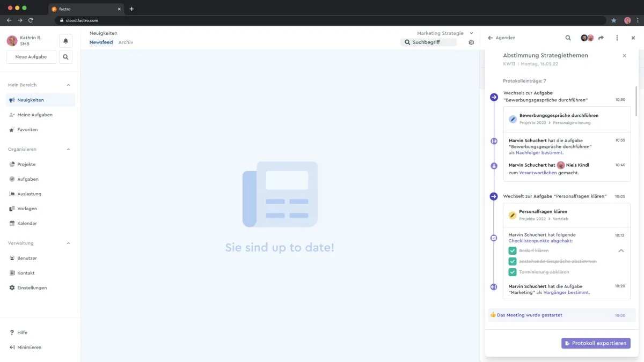Uncheck the completed item 'Bedarf klären'
644x362 pixels.
(512, 250)
